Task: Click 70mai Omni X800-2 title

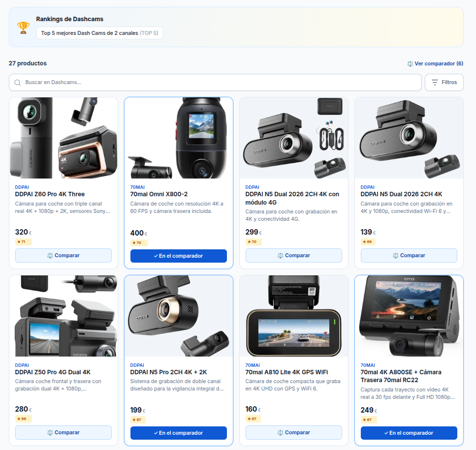Action: coord(159,194)
